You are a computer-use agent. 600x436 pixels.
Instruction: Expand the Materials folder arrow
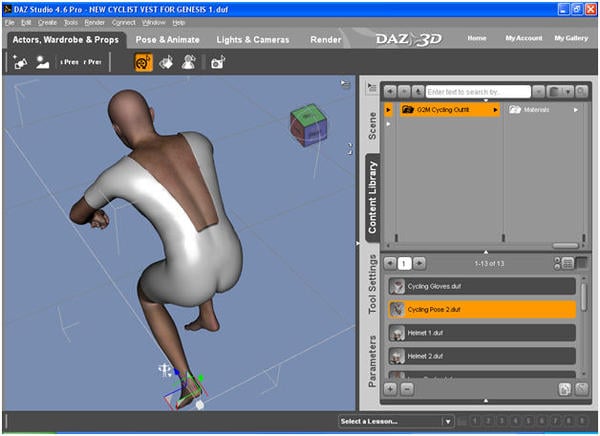coord(576,110)
